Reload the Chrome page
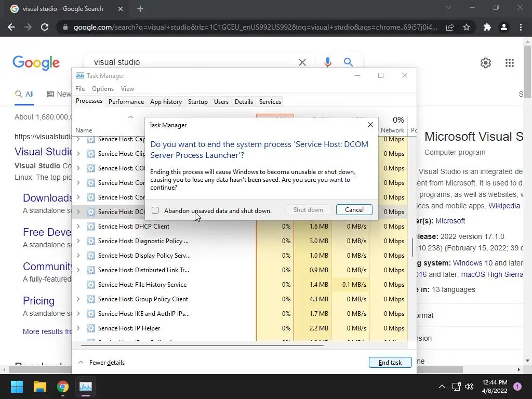The height and width of the screenshot is (399, 532). [x=45, y=27]
